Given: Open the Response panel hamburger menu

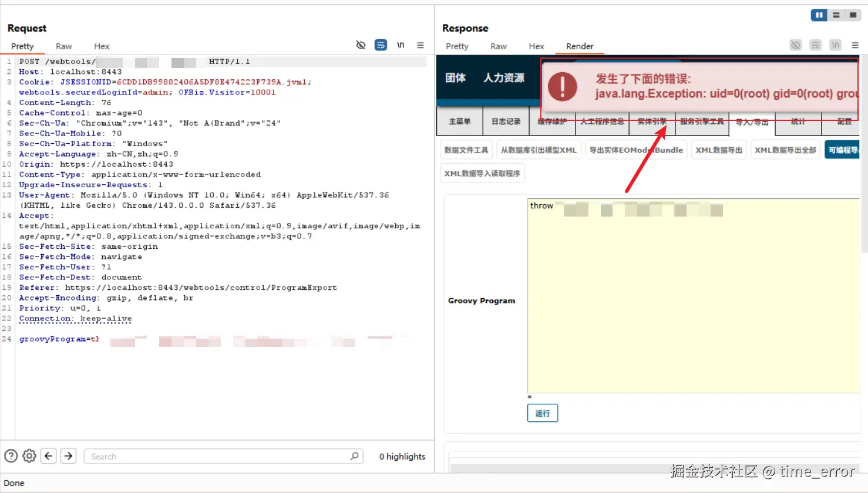Looking at the screenshot, I should click(x=856, y=45).
